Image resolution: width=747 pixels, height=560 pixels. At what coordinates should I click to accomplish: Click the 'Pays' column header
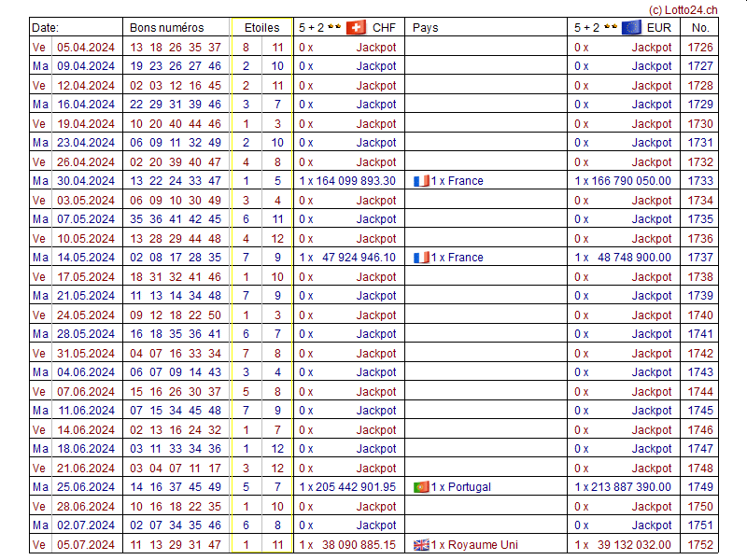(425, 28)
